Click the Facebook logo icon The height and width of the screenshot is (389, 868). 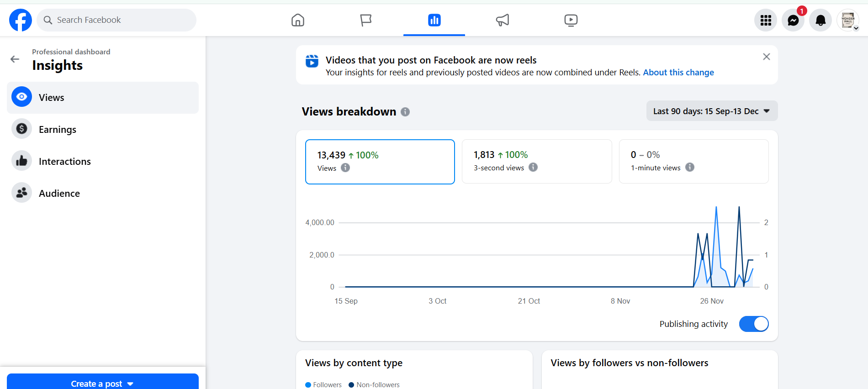click(21, 20)
